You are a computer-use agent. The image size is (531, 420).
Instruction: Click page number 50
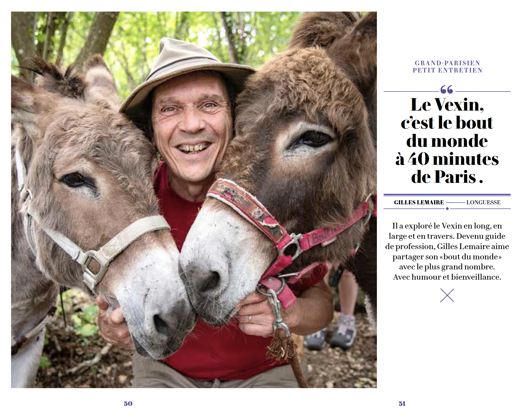128,404
